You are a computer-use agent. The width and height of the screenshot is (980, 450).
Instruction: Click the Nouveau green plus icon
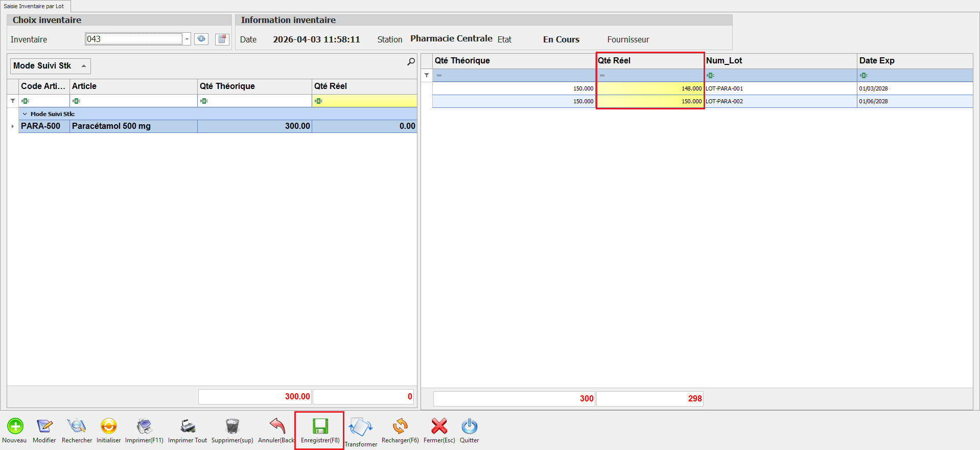click(x=15, y=426)
